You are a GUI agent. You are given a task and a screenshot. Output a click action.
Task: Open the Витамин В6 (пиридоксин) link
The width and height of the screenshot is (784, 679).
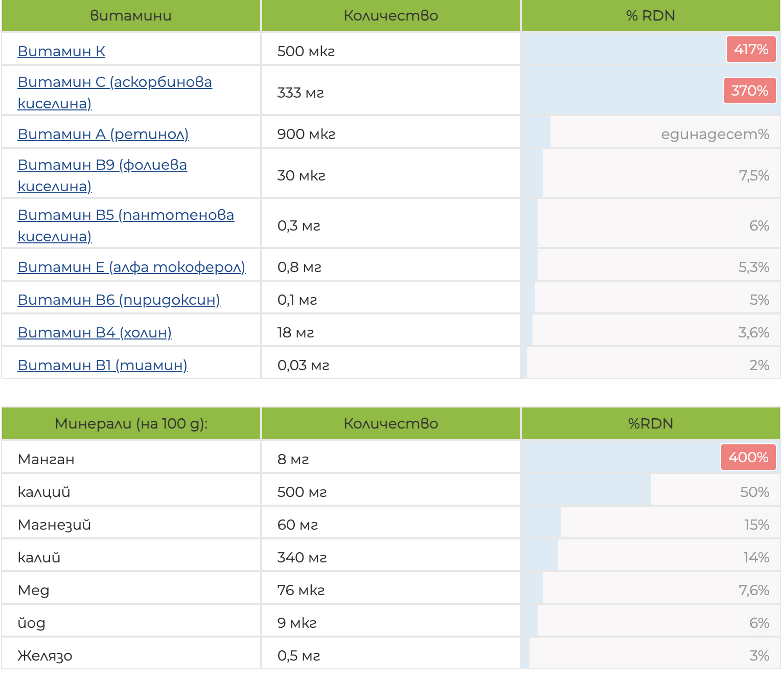click(119, 300)
